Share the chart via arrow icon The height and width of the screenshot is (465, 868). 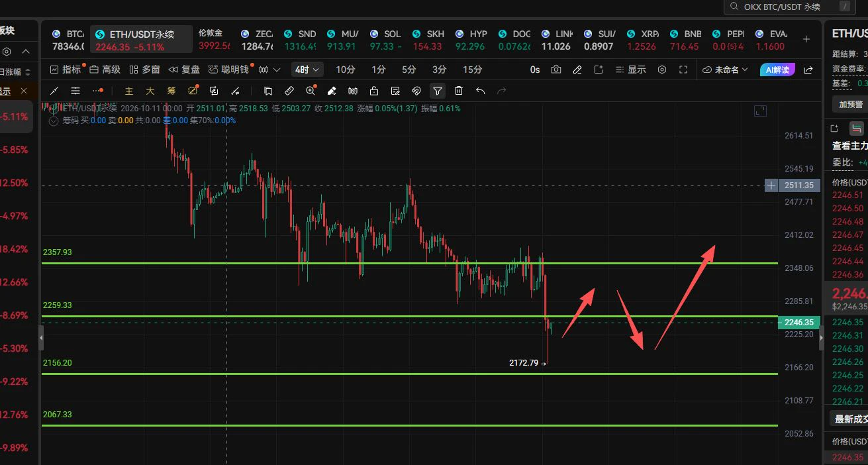click(808, 70)
